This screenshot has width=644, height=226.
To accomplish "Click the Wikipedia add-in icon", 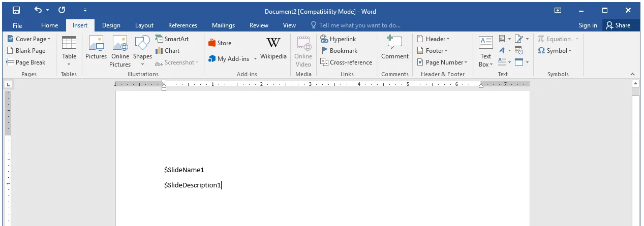I will [273, 49].
